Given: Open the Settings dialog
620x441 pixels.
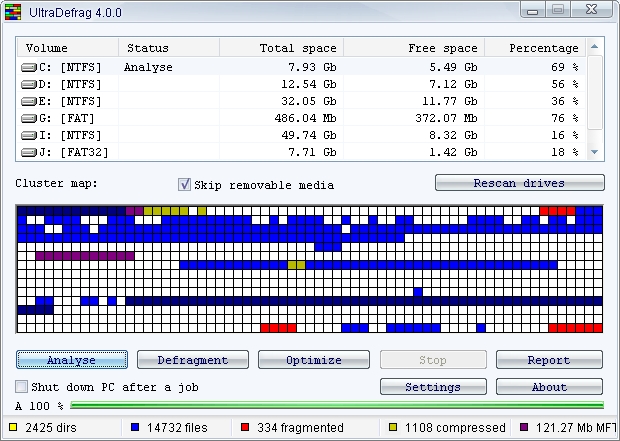Looking at the screenshot, I should point(432,387).
